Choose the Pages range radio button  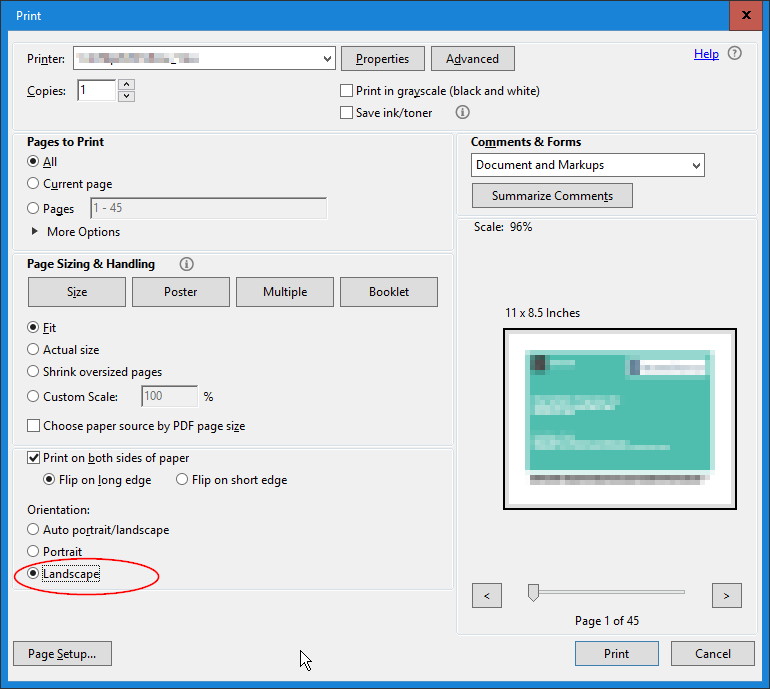[x=33, y=208]
